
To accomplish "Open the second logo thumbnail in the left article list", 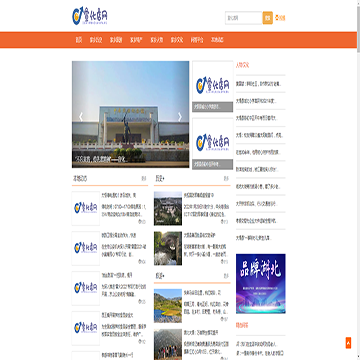I will (86, 248).
